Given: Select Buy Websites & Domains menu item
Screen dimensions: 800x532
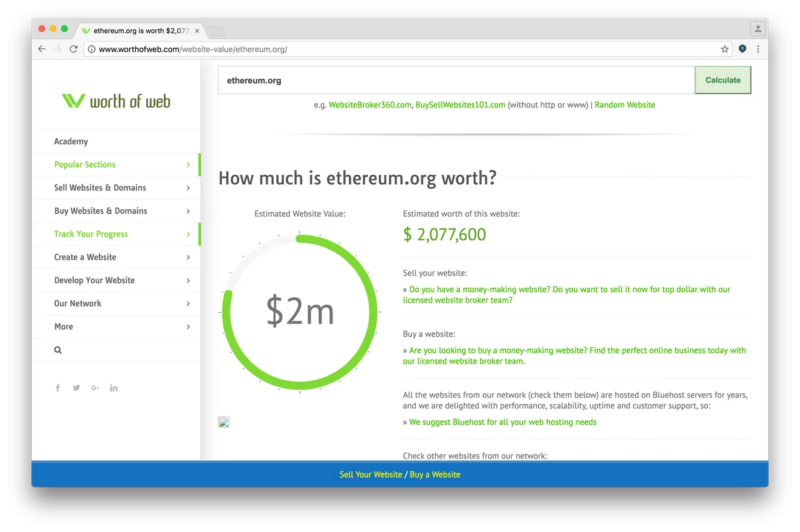Looking at the screenshot, I should pos(116,211).
